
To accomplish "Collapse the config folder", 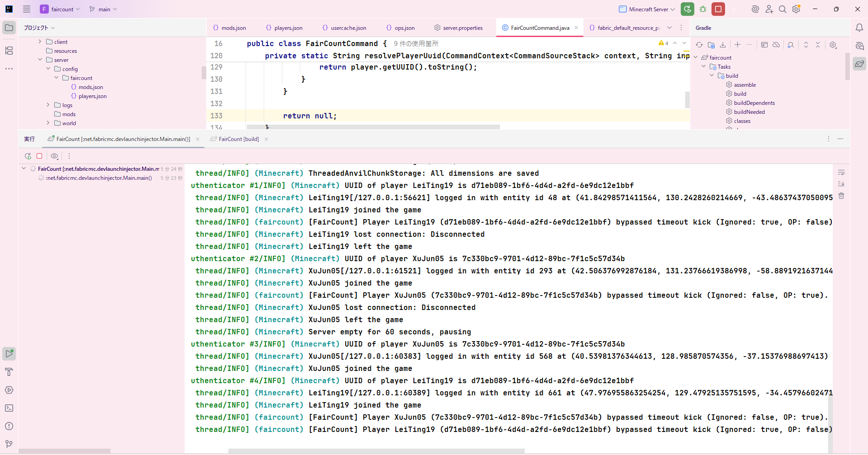I will pos(48,69).
